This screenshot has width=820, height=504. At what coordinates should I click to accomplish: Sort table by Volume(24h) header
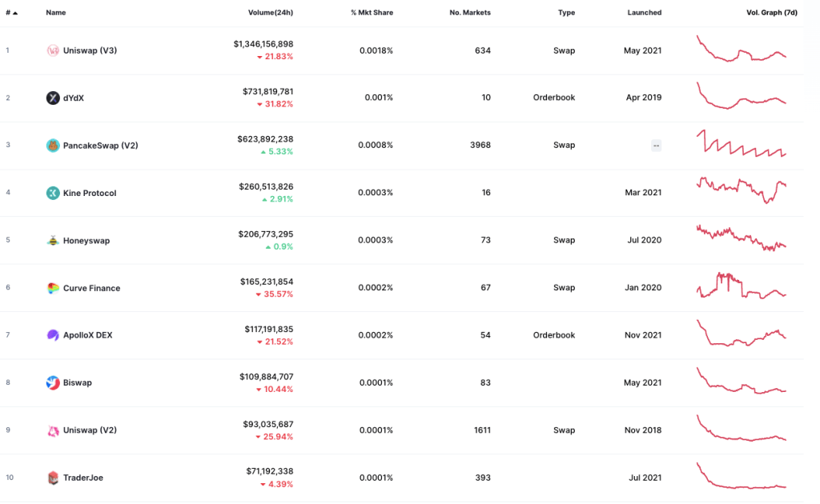tap(271, 13)
